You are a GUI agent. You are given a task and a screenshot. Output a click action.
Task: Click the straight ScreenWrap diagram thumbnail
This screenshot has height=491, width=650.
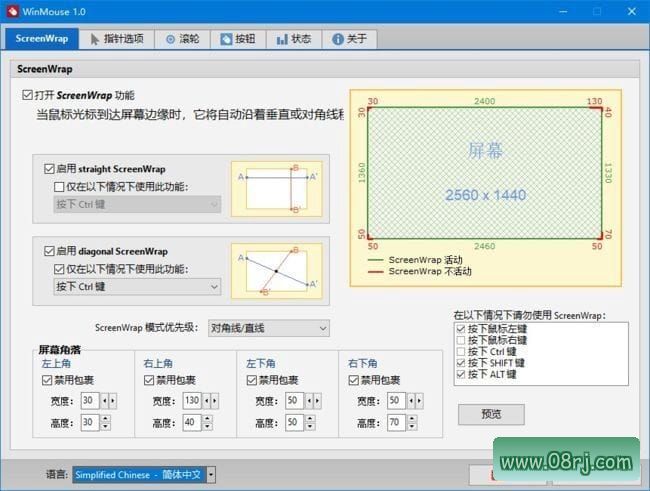point(276,189)
